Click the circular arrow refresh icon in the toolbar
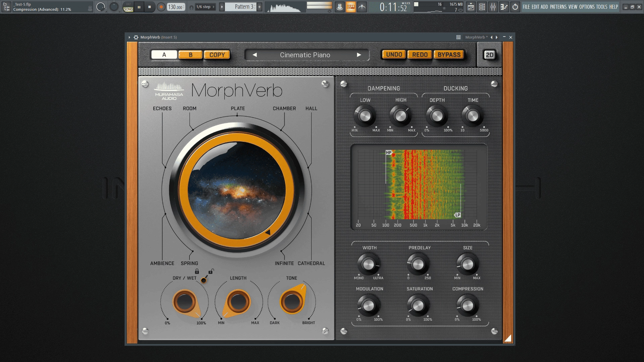The height and width of the screenshot is (362, 644). (x=515, y=7)
